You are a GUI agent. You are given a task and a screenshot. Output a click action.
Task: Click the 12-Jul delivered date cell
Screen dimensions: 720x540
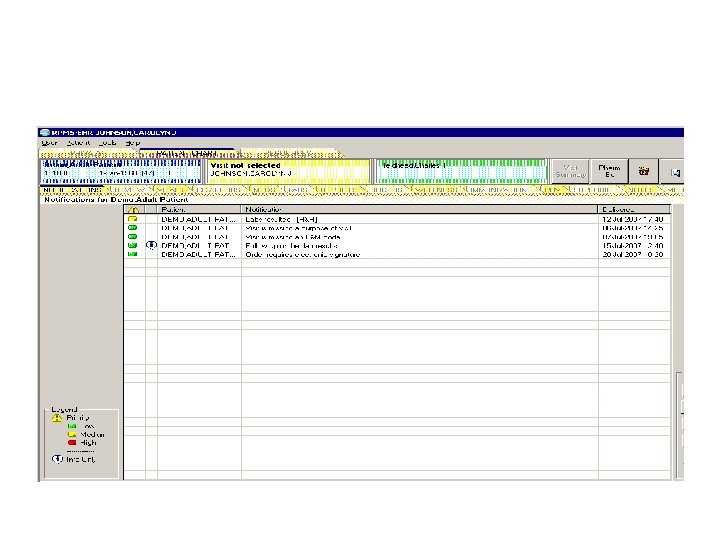pos(632,219)
